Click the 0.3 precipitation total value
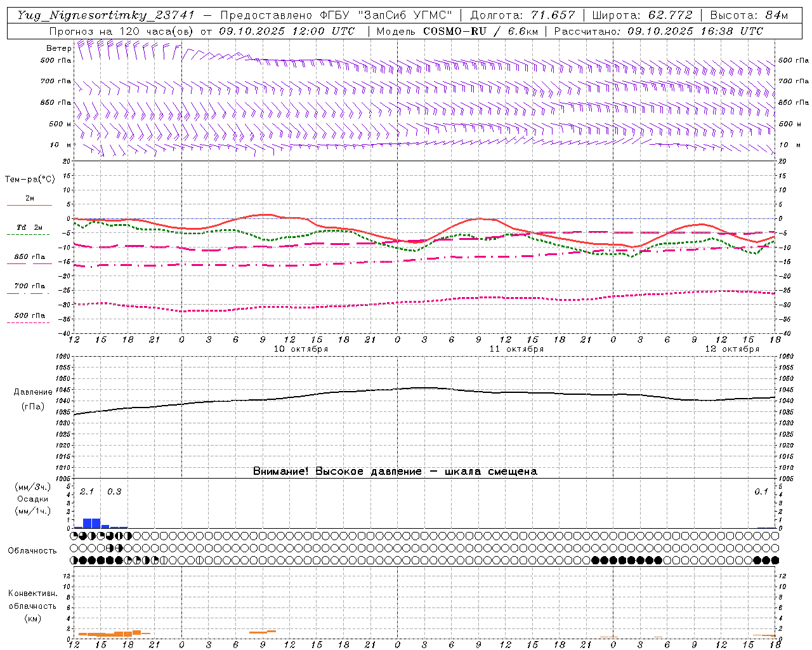The height and width of the screenshot is (650, 812). 114,491
